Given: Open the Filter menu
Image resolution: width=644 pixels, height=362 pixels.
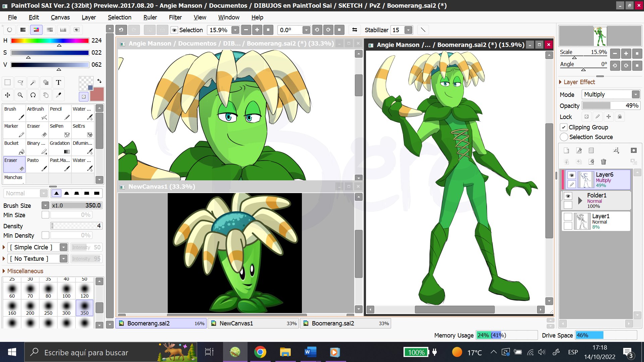Looking at the screenshot, I should [x=175, y=17].
